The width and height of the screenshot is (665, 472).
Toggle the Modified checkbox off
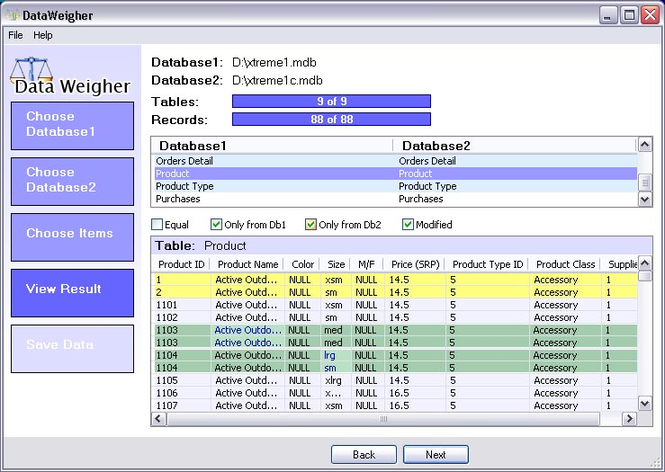408,224
